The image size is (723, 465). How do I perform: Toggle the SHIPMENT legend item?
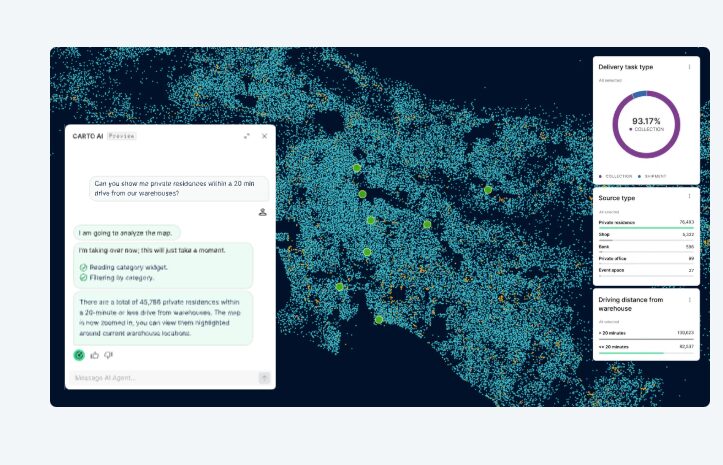pyautogui.click(x=651, y=176)
